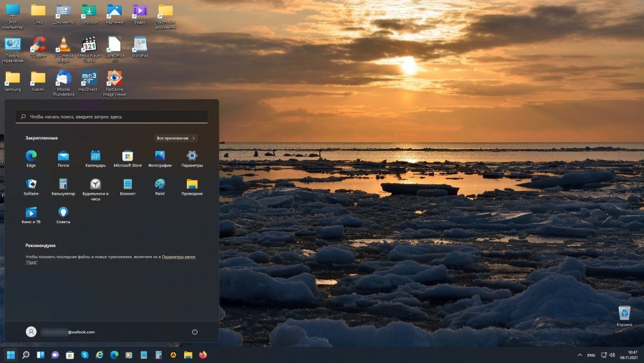
Task: Switch the ENG input language indicator
Action: point(591,355)
